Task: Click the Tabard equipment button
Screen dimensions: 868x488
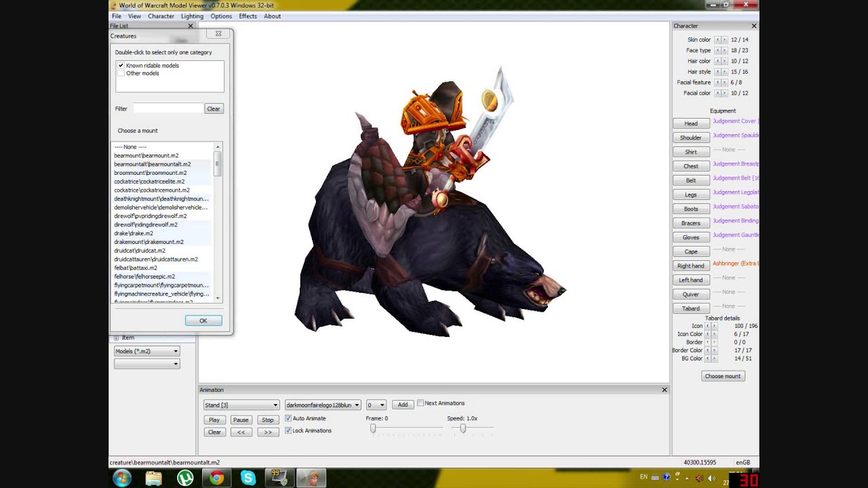Action: coord(691,308)
